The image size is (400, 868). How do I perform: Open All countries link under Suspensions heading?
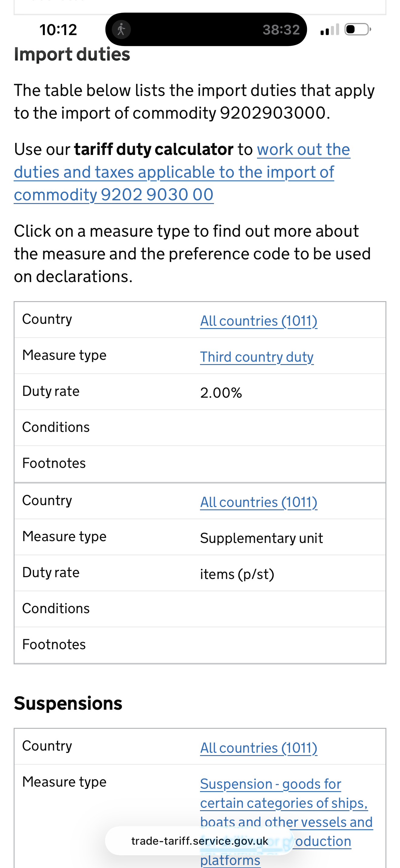[258, 748]
